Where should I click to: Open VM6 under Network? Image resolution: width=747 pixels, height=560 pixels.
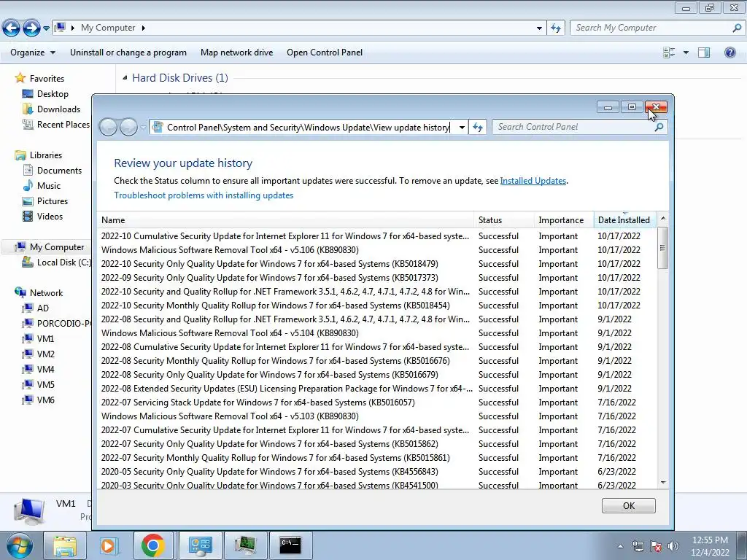pyautogui.click(x=46, y=400)
